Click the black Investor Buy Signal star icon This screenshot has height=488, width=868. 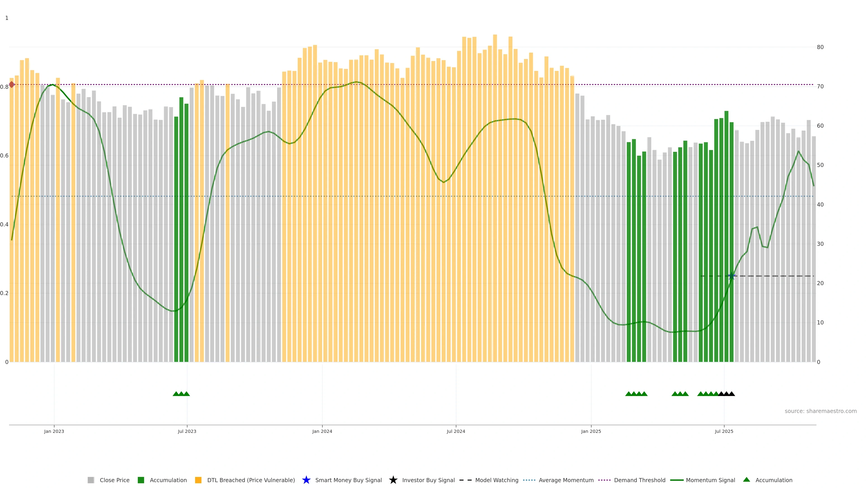pos(393,480)
